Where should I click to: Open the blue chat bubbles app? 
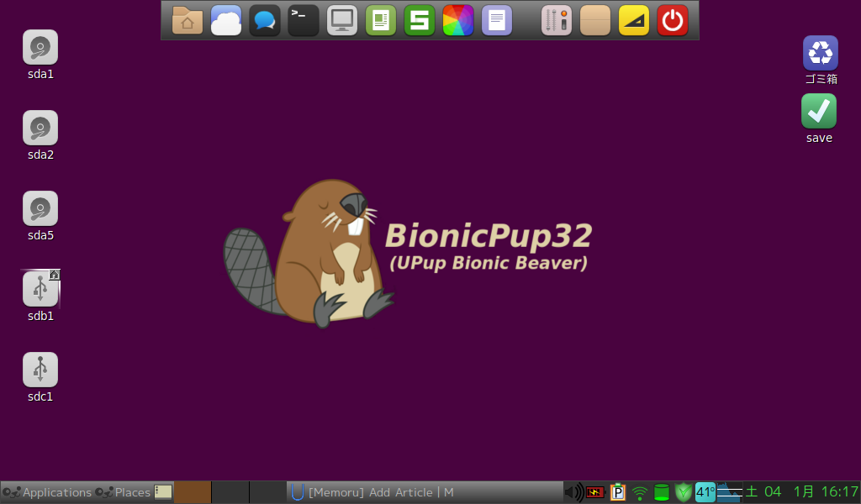(x=265, y=21)
